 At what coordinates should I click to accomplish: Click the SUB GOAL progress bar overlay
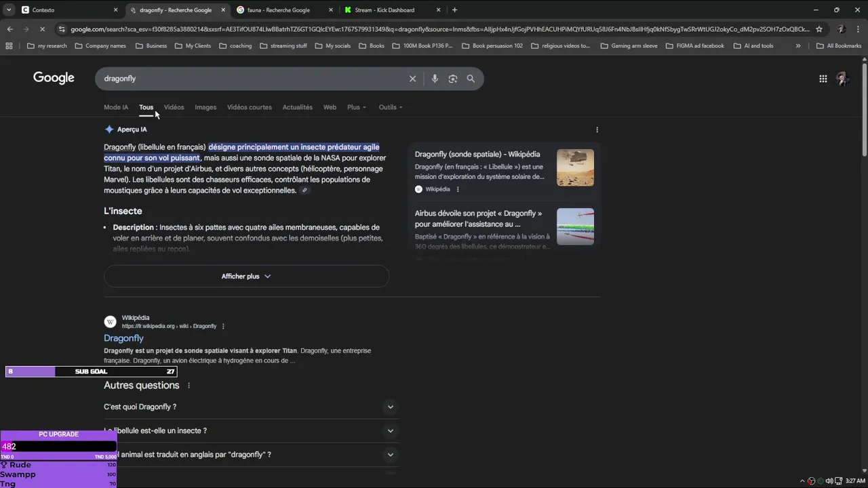click(x=91, y=371)
